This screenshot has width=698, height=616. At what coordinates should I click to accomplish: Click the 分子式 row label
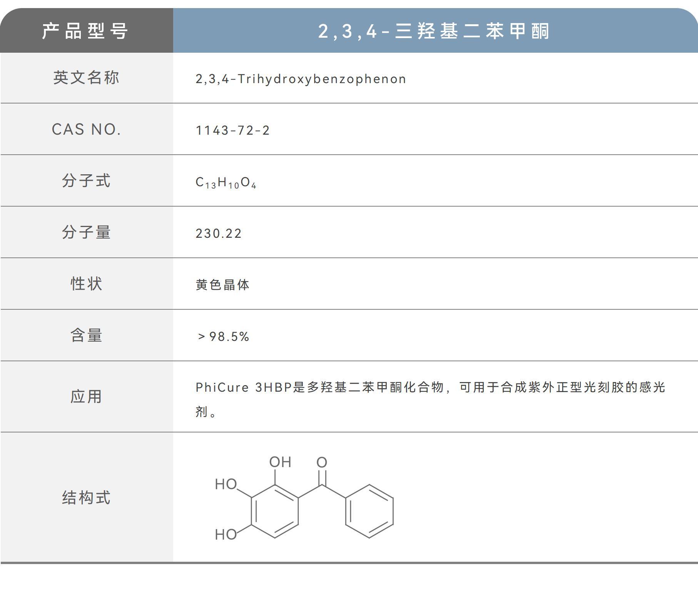87,181
